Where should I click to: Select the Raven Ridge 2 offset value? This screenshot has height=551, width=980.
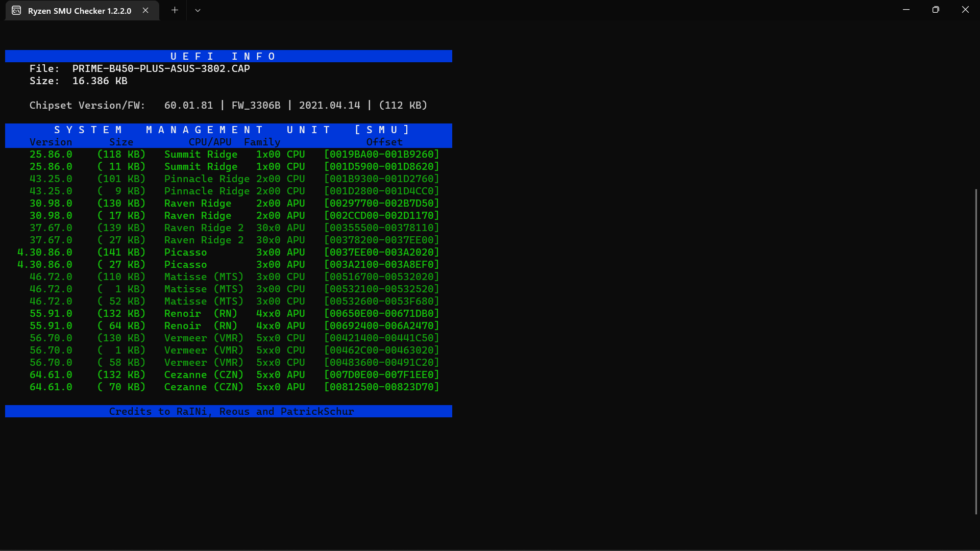point(381,228)
